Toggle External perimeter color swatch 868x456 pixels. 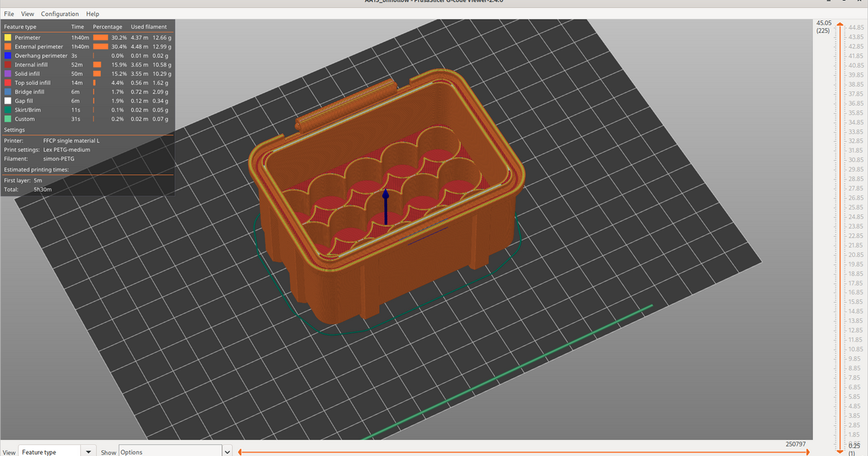[x=8, y=46]
